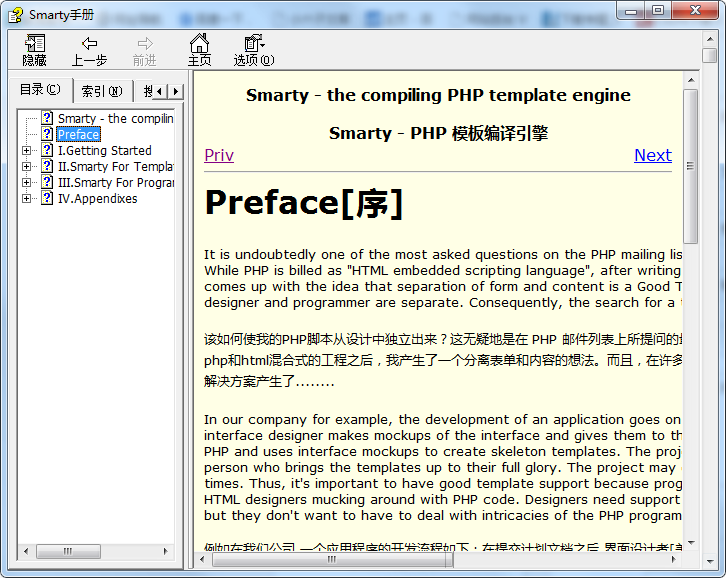The width and height of the screenshot is (726, 578).
Task: Click the Back (上一步) arrow icon
Action: click(89, 43)
